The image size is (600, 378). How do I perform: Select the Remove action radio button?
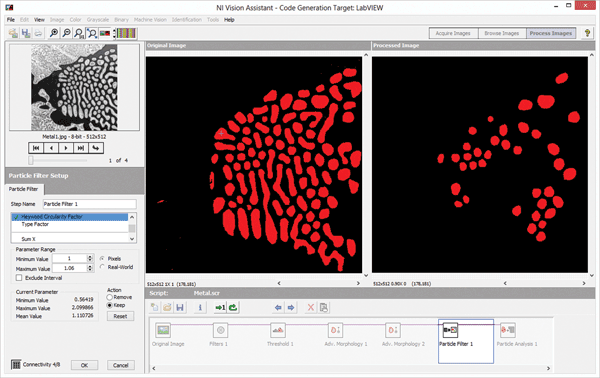click(109, 297)
